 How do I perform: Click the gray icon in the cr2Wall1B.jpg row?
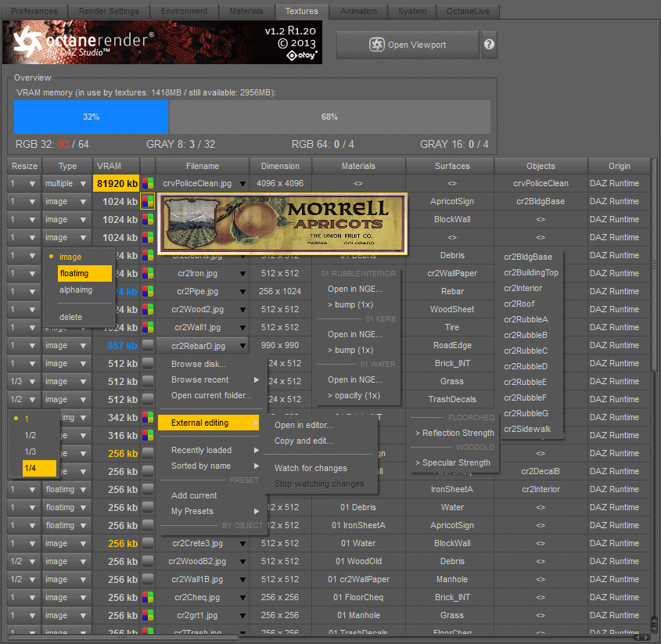click(148, 580)
